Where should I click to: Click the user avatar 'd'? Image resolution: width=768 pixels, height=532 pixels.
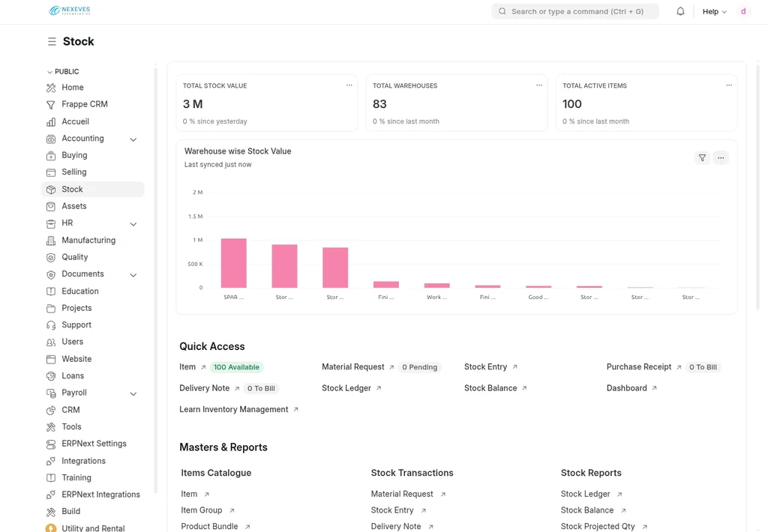[x=743, y=11]
